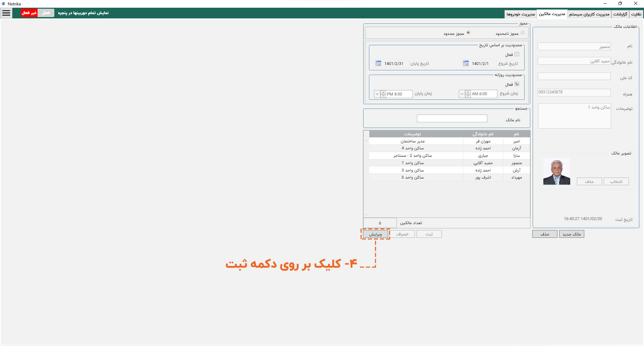Click the registration timestamp 16:40:27 1401/02/20

point(583,219)
